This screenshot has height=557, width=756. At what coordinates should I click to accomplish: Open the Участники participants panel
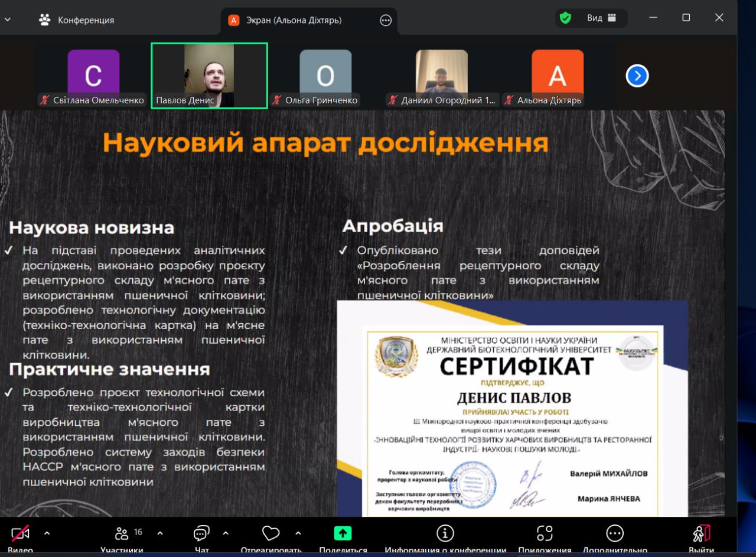click(x=122, y=534)
